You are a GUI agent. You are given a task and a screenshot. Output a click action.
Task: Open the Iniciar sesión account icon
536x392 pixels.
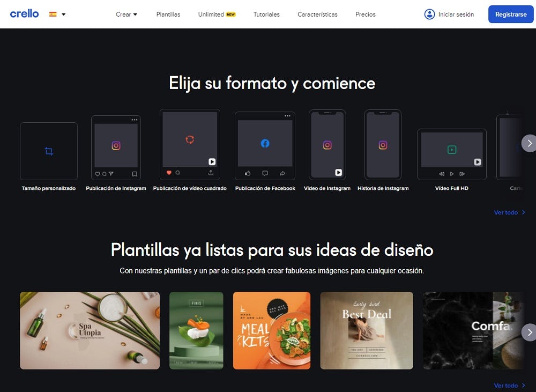430,14
